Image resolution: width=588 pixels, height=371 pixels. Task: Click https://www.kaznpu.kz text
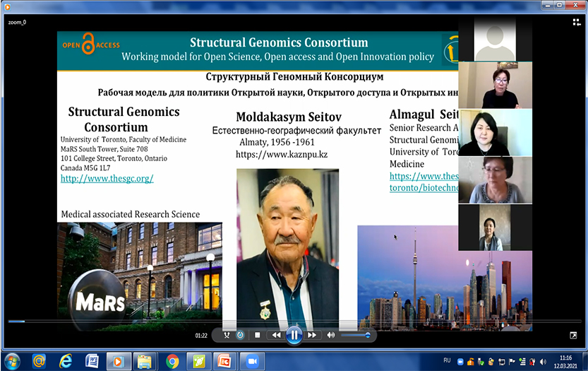tap(282, 154)
